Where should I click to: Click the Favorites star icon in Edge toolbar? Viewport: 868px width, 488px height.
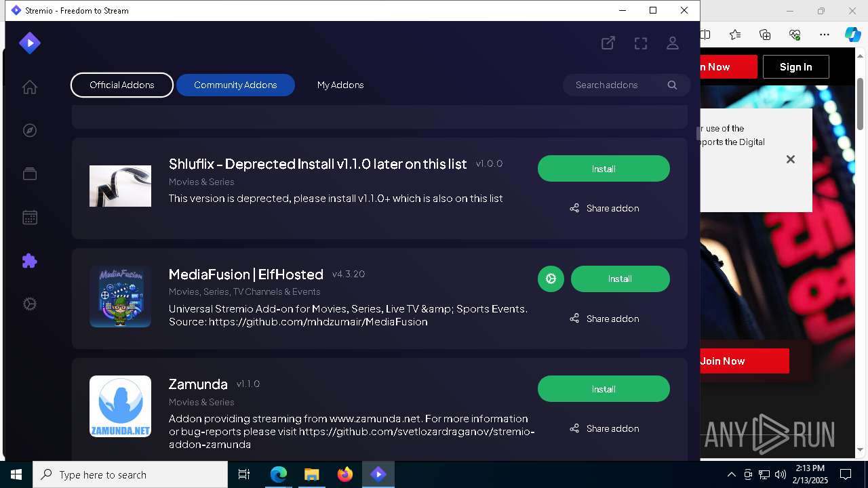[x=735, y=35]
